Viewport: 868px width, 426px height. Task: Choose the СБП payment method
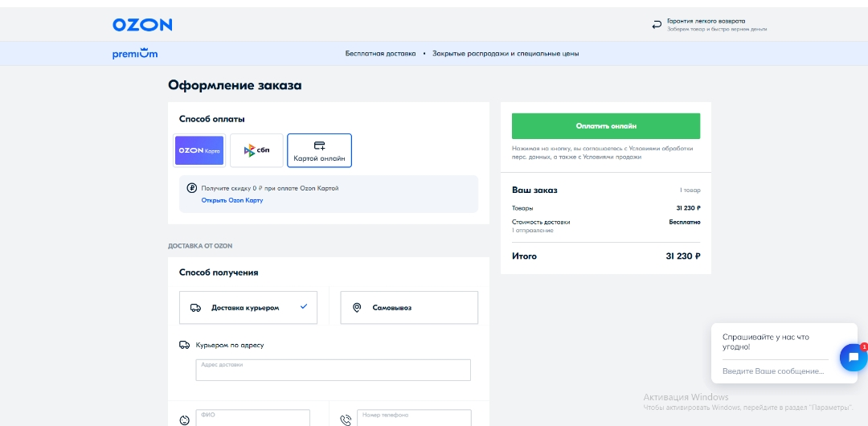coord(256,150)
